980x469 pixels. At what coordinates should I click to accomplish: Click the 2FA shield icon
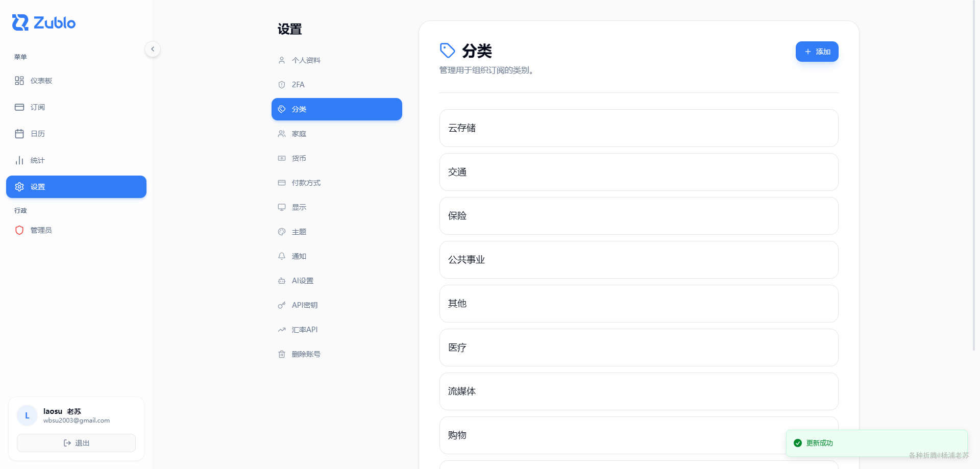click(282, 85)
